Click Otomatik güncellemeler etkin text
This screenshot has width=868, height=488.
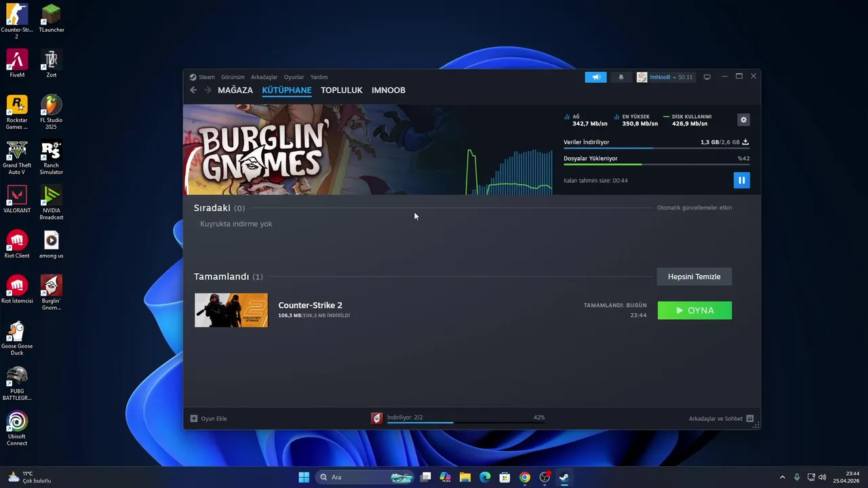694,208
